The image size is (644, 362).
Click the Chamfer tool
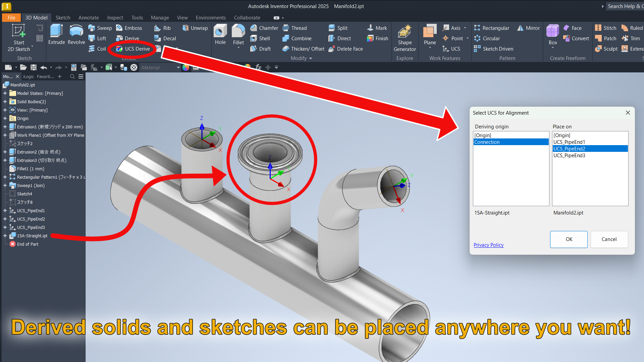point(264,28)
